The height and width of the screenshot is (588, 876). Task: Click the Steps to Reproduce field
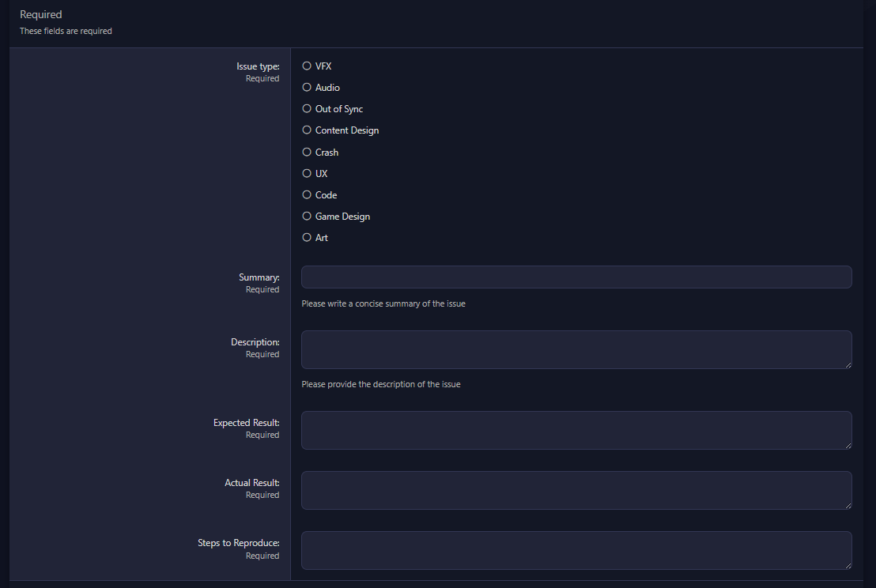[x=576, y=550]
